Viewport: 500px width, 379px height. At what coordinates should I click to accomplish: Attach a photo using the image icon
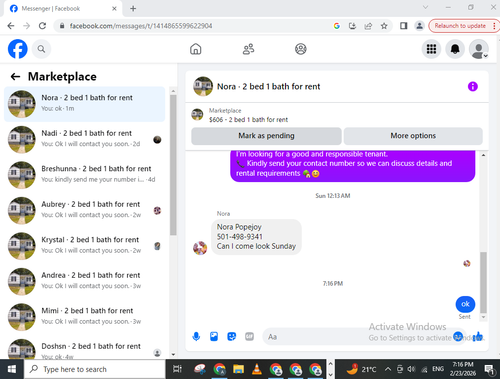(x=214, y=337)
